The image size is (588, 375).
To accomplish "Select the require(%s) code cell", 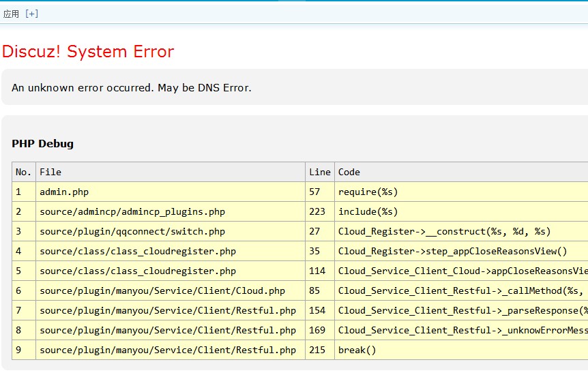I will point(461,192).
